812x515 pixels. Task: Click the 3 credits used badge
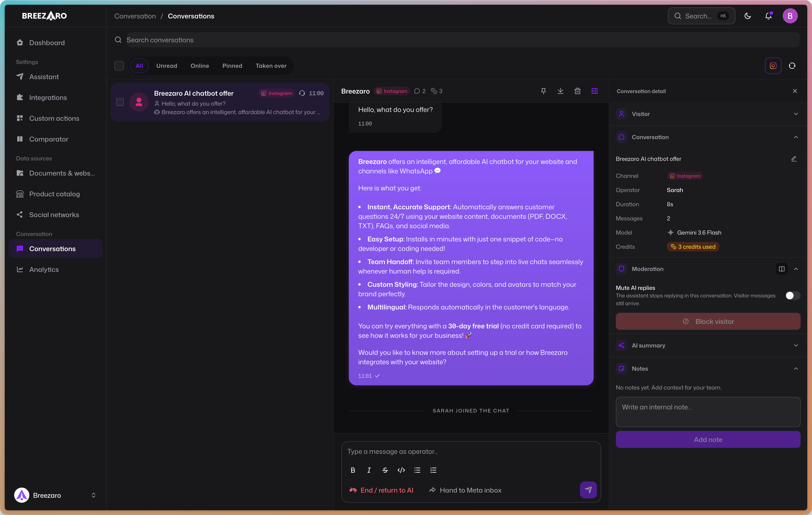(693, 247)
